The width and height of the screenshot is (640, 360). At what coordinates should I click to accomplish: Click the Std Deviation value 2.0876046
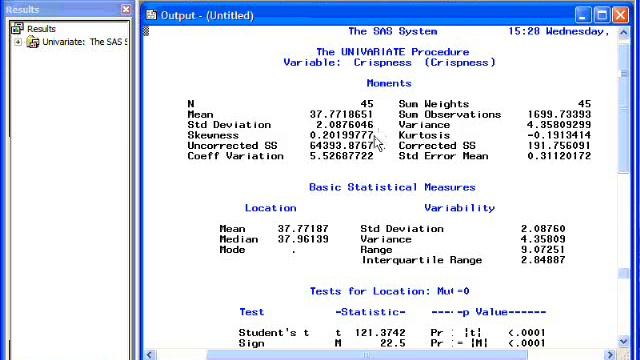click(344, 125)
